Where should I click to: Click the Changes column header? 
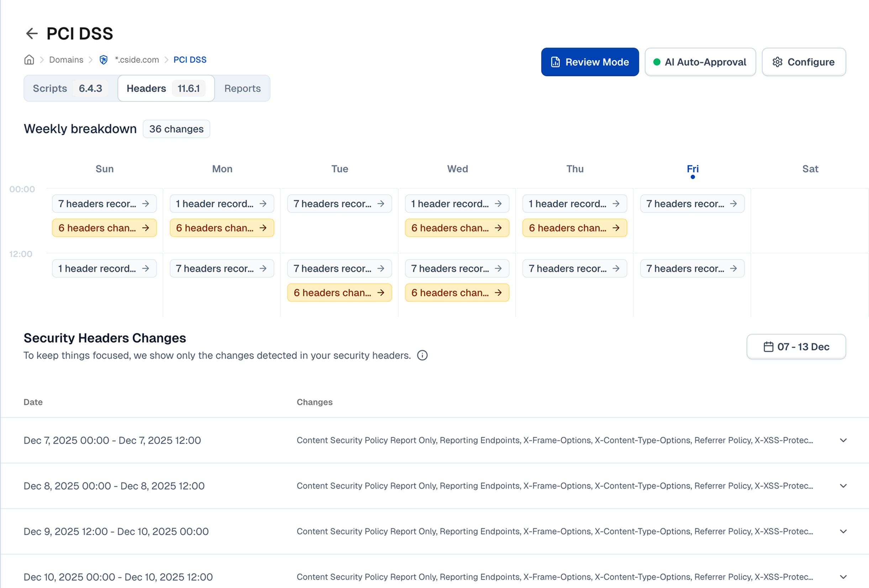(x=315, y=403)
